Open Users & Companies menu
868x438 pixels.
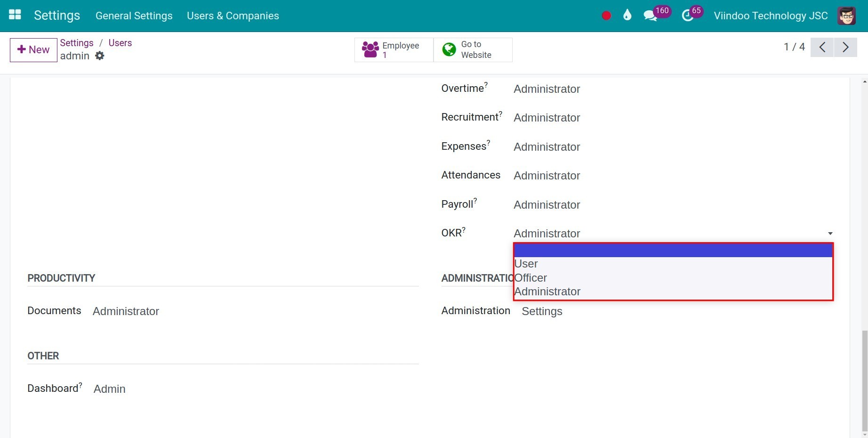[x=233, y=16]
